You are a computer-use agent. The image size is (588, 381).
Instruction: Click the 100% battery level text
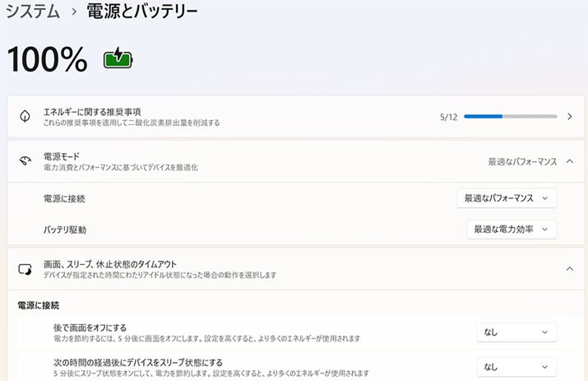tap(47, 59)
